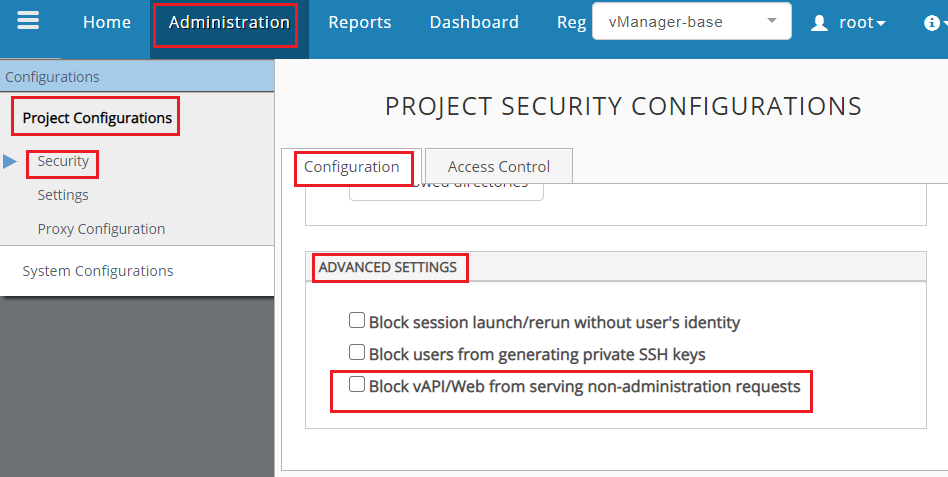The image size is (948, 477).
Task: Switch to the Dashboard menu item
Action: 474,22
